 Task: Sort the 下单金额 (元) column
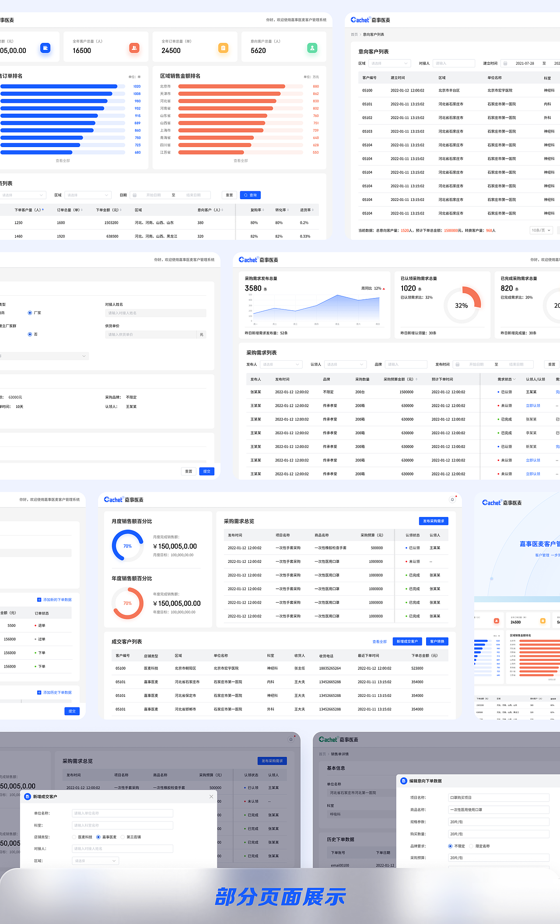(121, 210)
